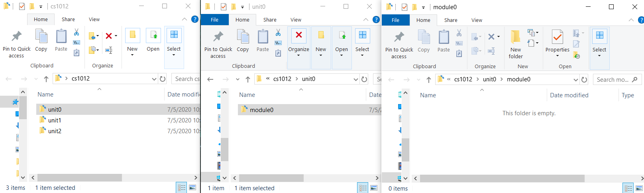644x193 pixels.
Task: Select the unit1 folder in cs1012 list
Action: pyautogui.click(x=55, y=120)
